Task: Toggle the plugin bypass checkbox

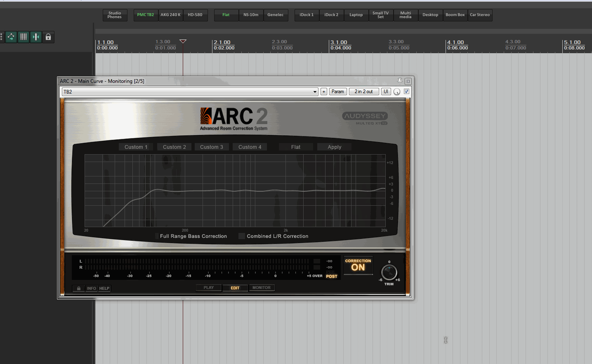Action: [406, 92]
